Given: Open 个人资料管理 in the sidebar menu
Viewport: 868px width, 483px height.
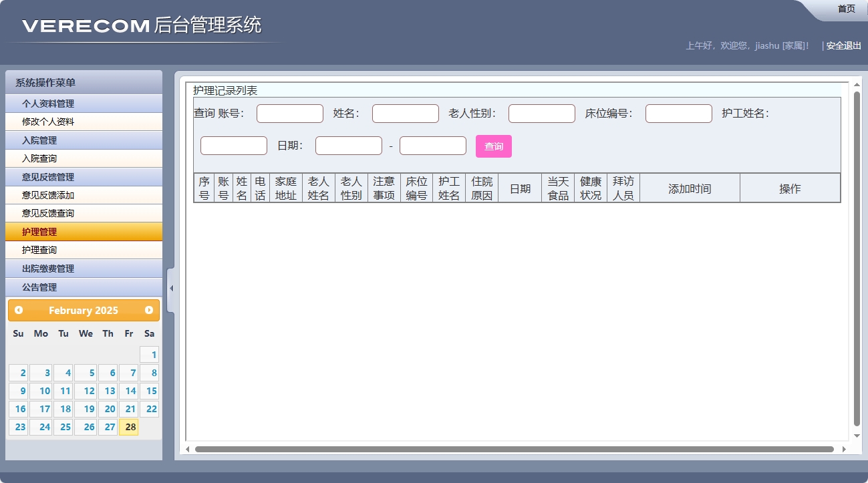Looking at the screenshot, I should pos(84,104).
